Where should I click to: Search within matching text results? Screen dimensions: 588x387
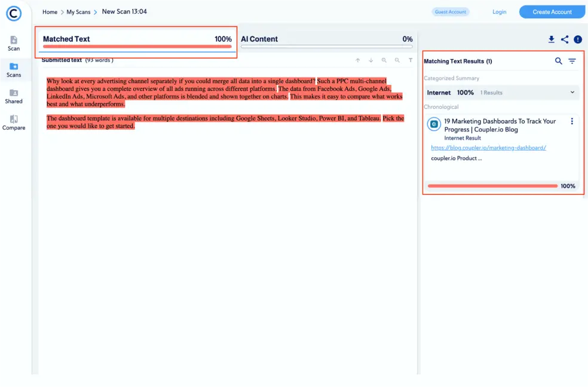coord(558,61)
